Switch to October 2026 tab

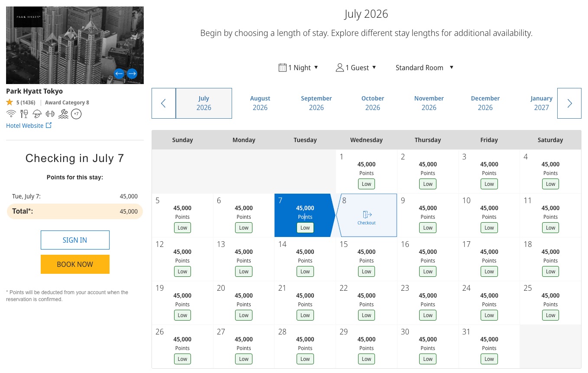coord(373,103)
